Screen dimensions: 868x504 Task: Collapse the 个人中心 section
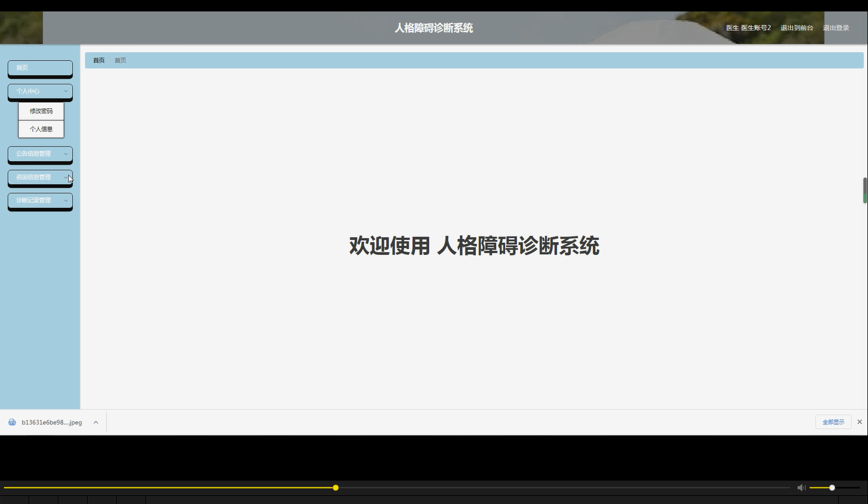click(x=40, y=91)
